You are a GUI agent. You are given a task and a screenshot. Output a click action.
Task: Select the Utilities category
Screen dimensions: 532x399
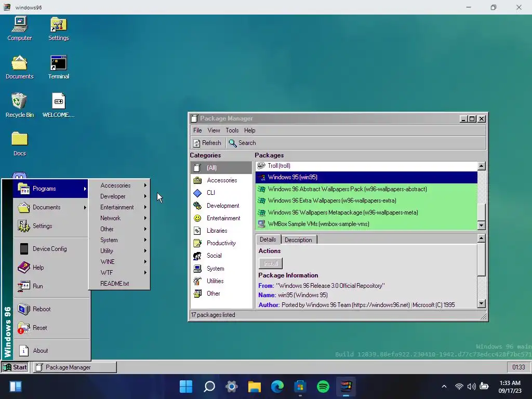point(221,281)
